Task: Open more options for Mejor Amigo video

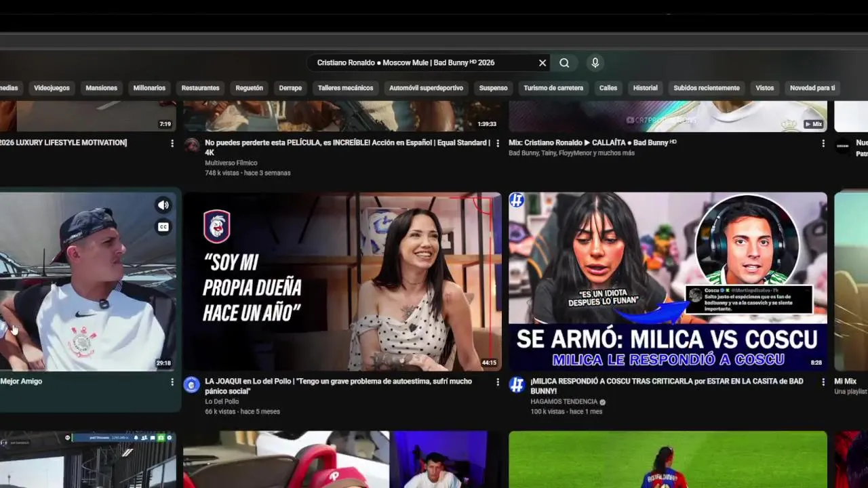Action: (172, 382)
